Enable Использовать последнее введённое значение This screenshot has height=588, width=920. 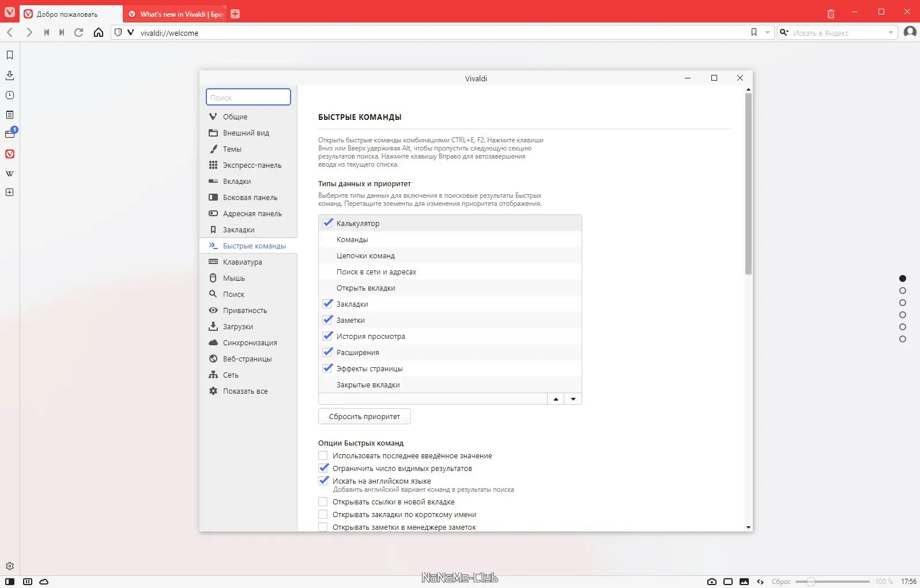coord(323,455)
